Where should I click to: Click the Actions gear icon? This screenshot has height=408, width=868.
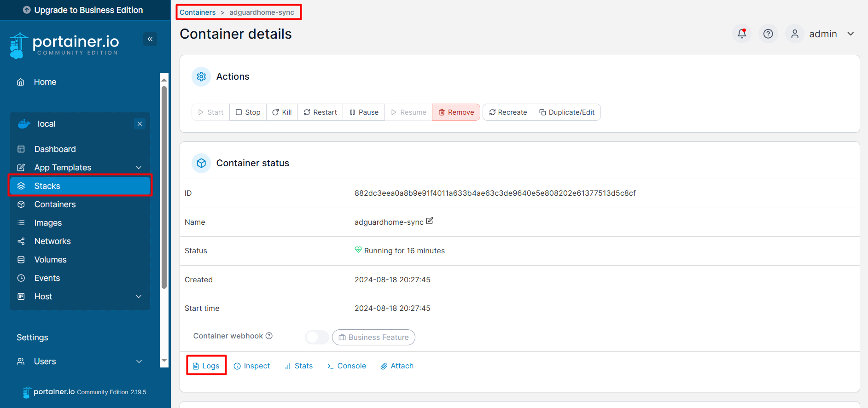[201, 76]
